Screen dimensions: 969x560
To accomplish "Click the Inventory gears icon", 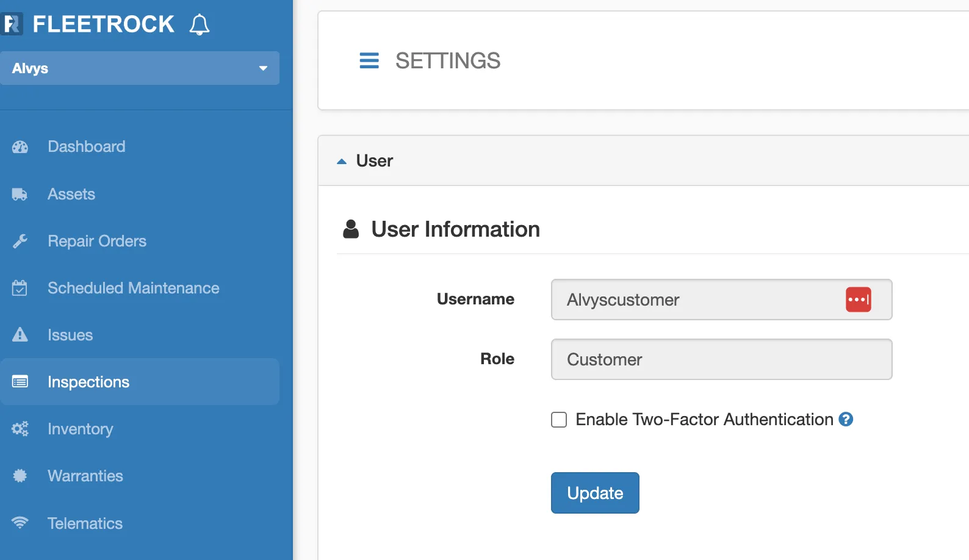I will click(x=20, y=429).
